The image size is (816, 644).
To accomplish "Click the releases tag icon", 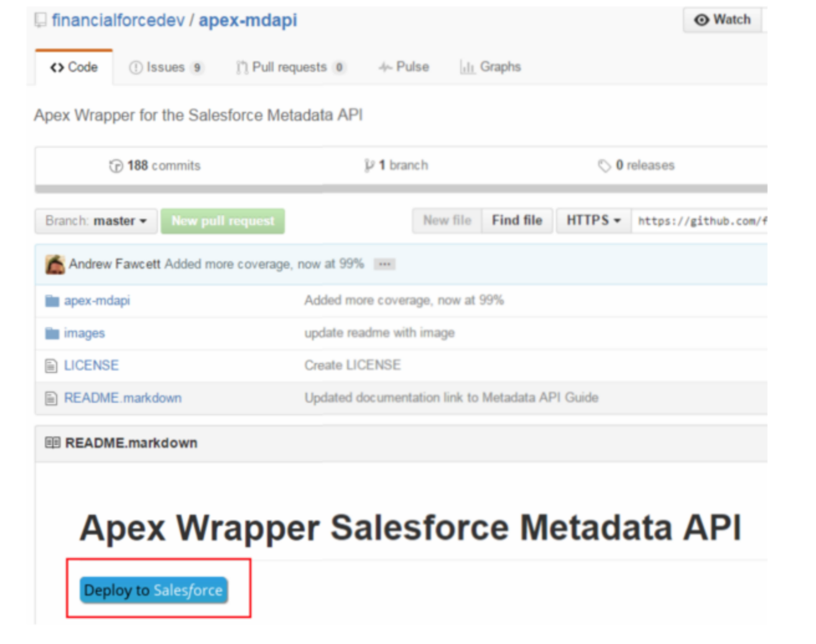I will click(604, 166).
